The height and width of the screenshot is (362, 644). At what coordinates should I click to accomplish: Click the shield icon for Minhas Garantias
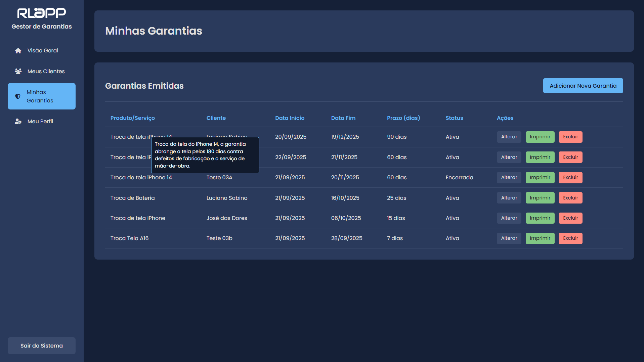(x=18, y=96)
